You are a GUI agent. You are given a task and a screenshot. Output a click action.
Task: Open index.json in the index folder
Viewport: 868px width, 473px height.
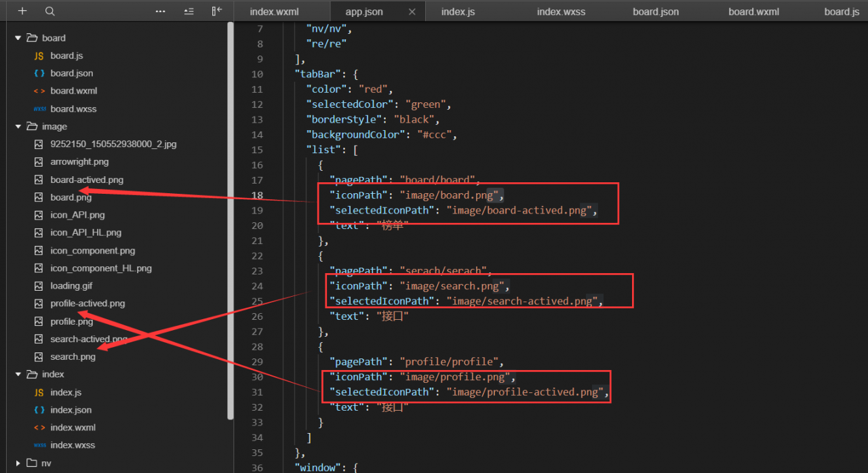pyautogui.click(x=71, y=410)
